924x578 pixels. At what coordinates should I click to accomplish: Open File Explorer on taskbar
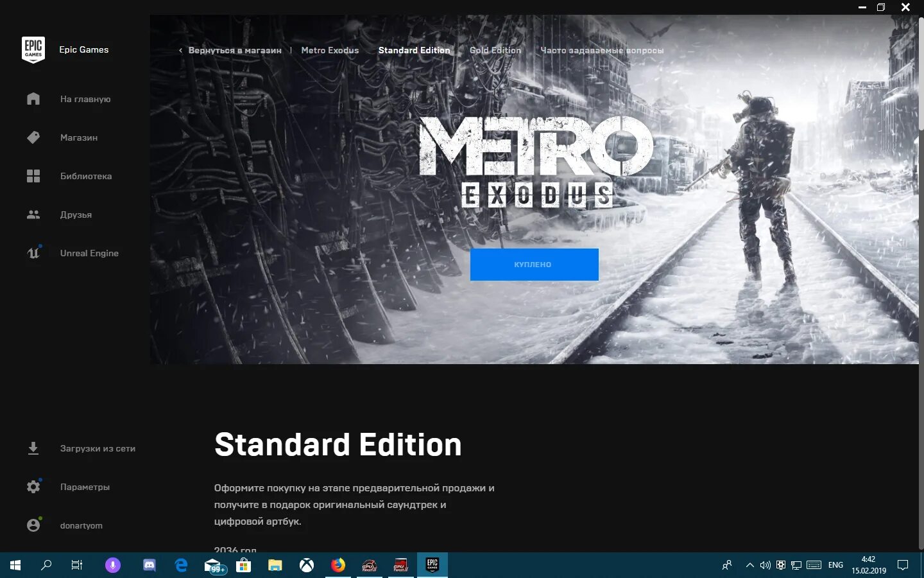click(275, 565)
